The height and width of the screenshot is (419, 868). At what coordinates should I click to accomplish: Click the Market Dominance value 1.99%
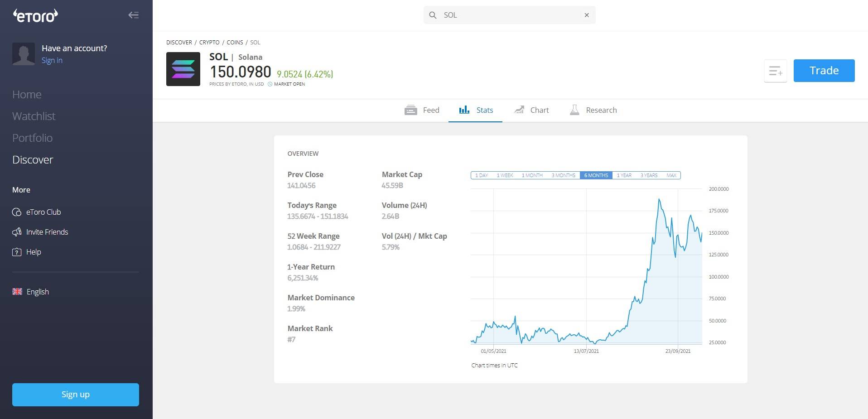(296, 308)
